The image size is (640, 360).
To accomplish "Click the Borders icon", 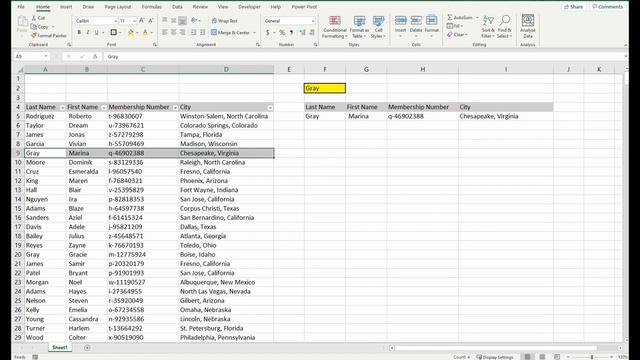I will (113, 32).
